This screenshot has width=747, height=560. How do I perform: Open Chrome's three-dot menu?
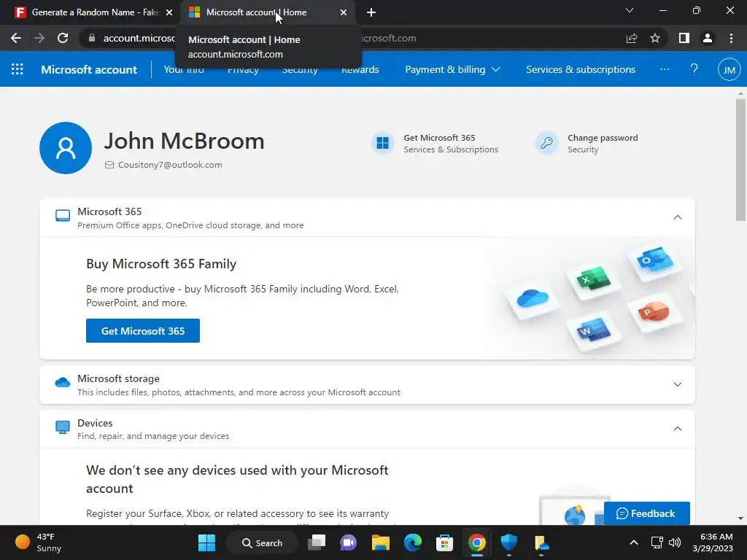tap(731, 38)
